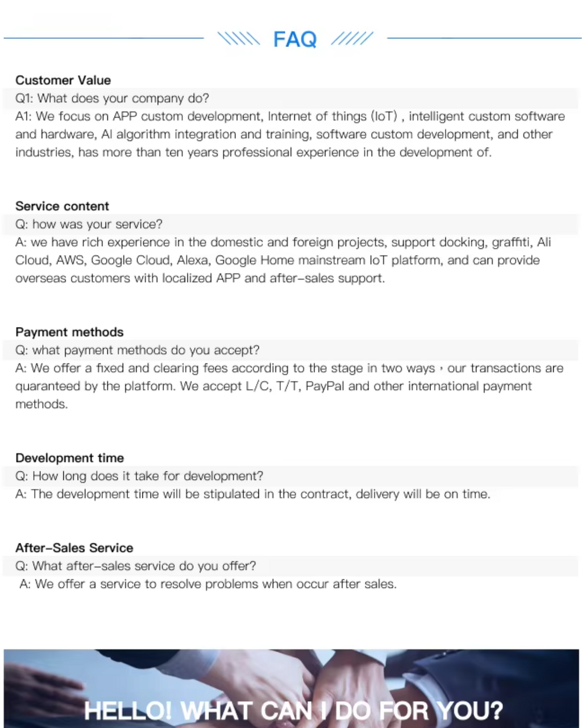Click the handshake banner image
This screenshot has height=728, width=582.
(x=291, y=688)
